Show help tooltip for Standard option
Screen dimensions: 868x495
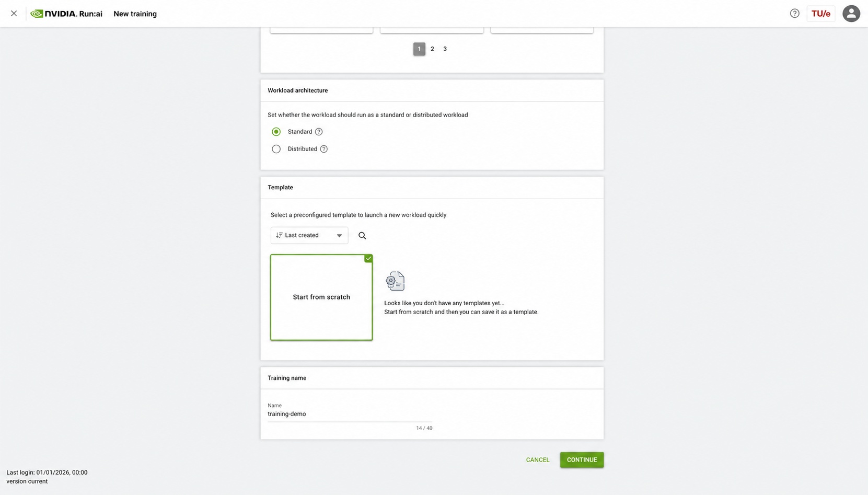[x=319, y=132]
